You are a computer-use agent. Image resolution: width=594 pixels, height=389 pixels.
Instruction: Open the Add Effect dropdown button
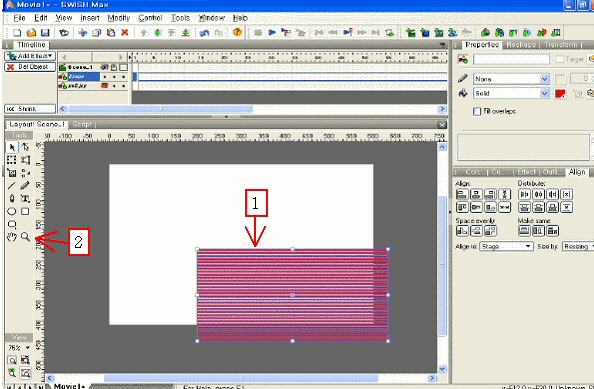30,56
